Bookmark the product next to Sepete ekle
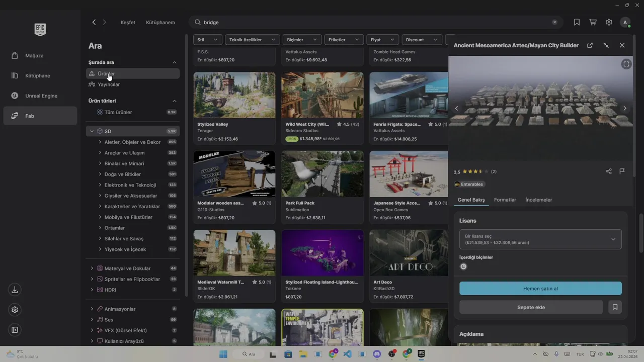Viewport: 644px width, 362px height. pyautogui.click(x=615, y=307)
